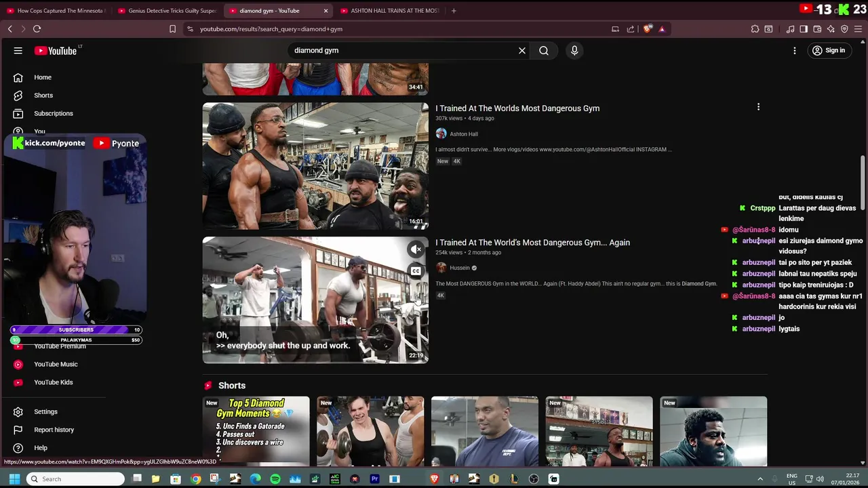The width and height of the screenshot is (868, 488).
Task: Show hidden system tray icons
Action: (760, 479)
